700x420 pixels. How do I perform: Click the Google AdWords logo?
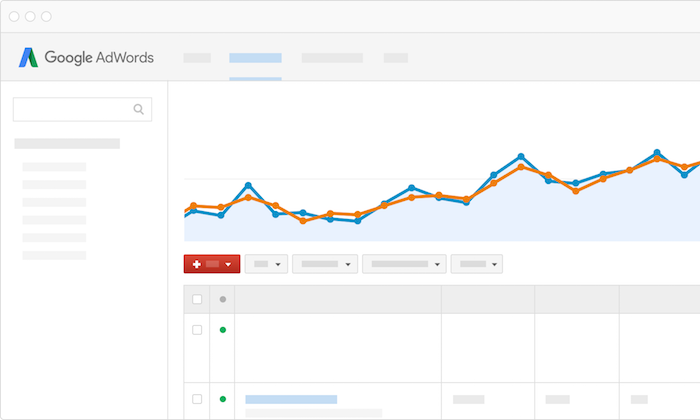86,57
